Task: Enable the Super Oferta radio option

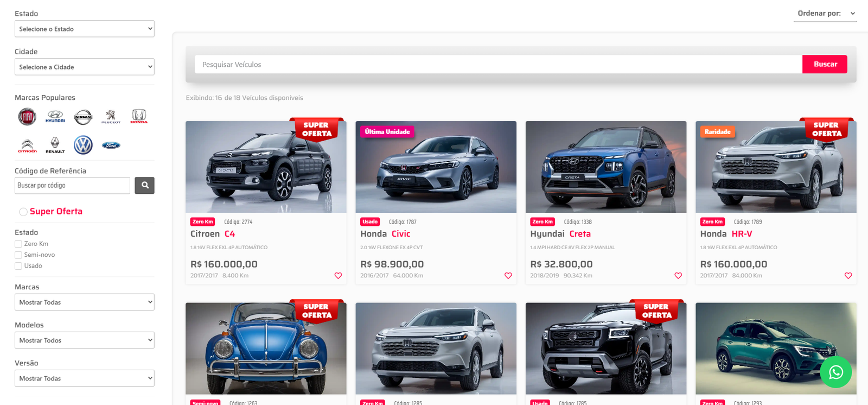Action: coord(23,212)
